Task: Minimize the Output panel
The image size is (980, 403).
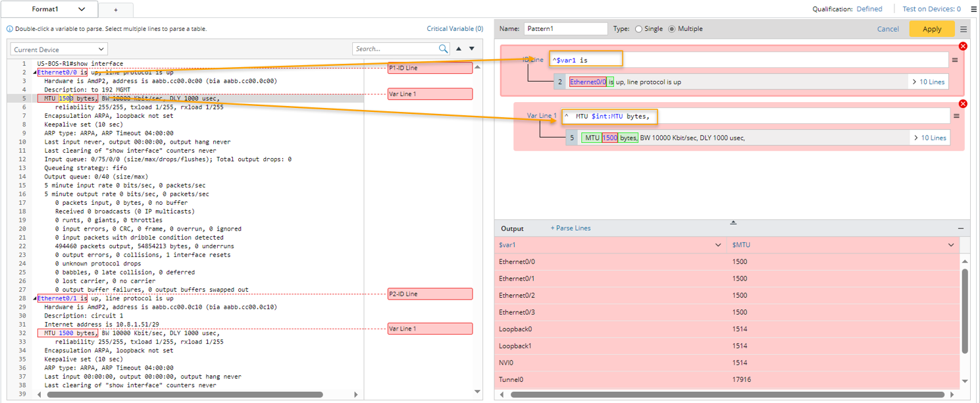Action: pos(961,228)
